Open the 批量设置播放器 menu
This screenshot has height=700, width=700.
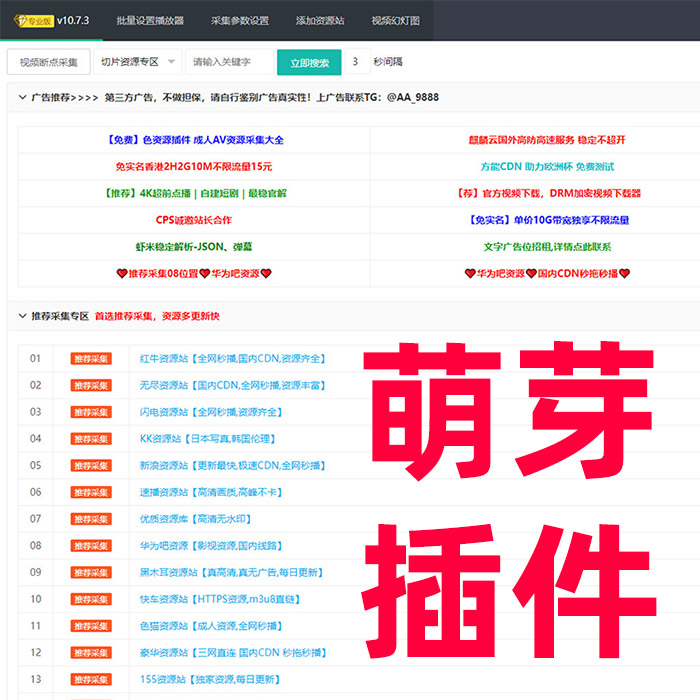tap(150, 20)
